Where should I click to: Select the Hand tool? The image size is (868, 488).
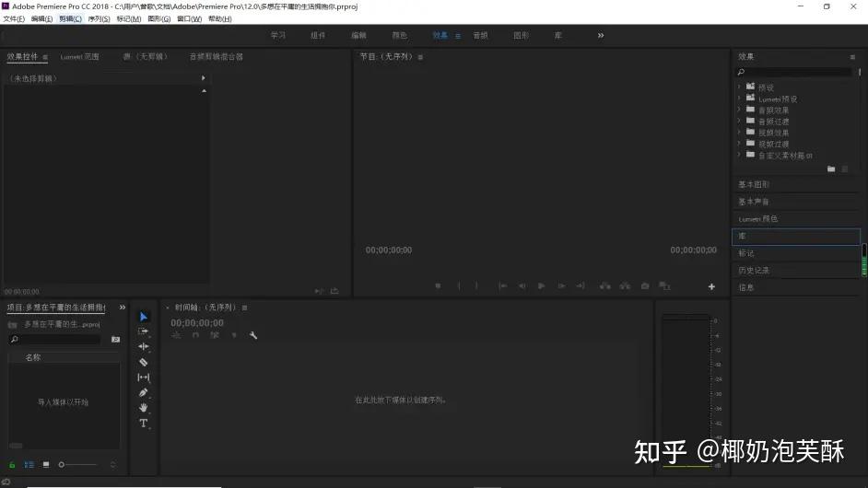tap(144, 408)
